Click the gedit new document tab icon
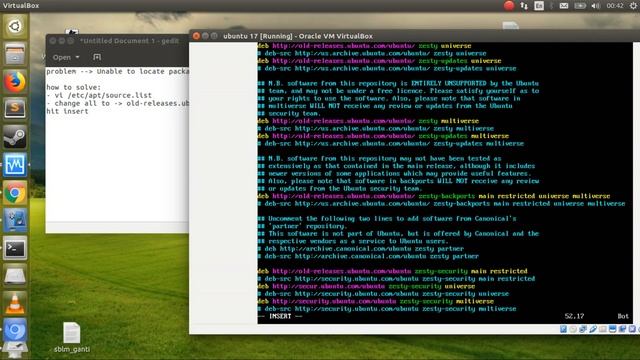The width and height of the screenshot is (640, 360). 97,58
